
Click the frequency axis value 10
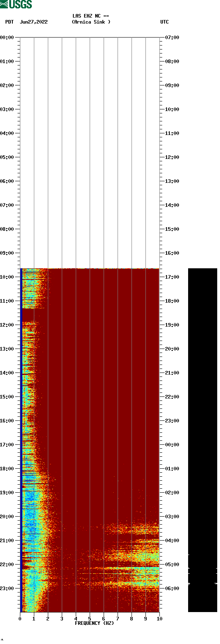click(x=159, y=619)
